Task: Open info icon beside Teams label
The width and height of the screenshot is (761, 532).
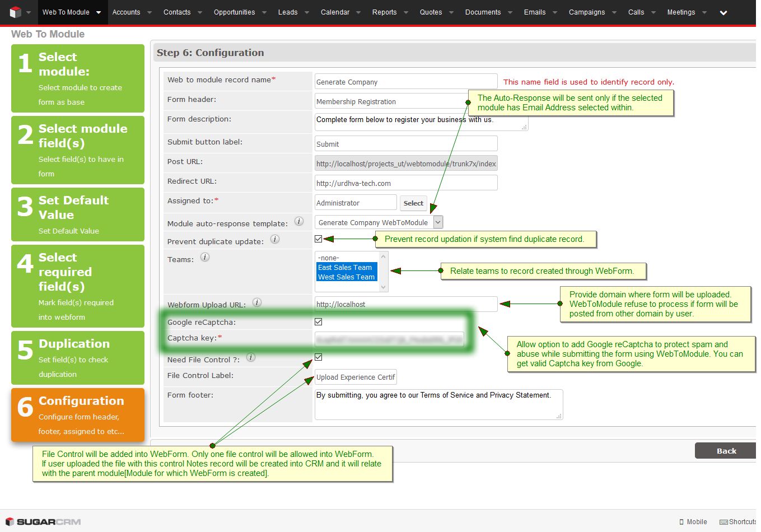Action: (205, 257)
